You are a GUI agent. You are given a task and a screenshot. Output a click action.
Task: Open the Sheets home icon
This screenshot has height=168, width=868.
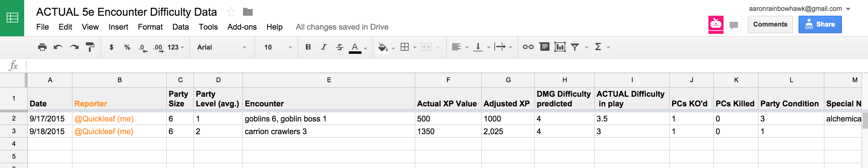pyautogui.click(x=12, y=18)
